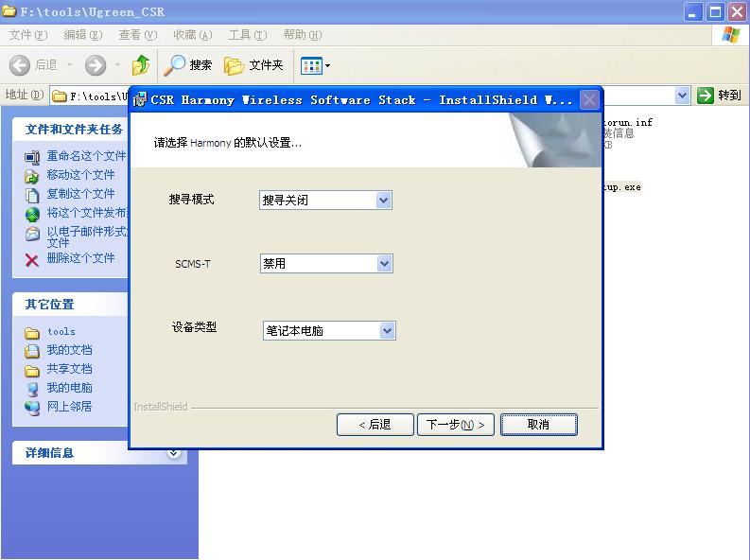This screenshot has height=560, width=750.
Task: Select the autorun.inf file in Explorer
Action: pyautogui.click(x=628, y=122)
